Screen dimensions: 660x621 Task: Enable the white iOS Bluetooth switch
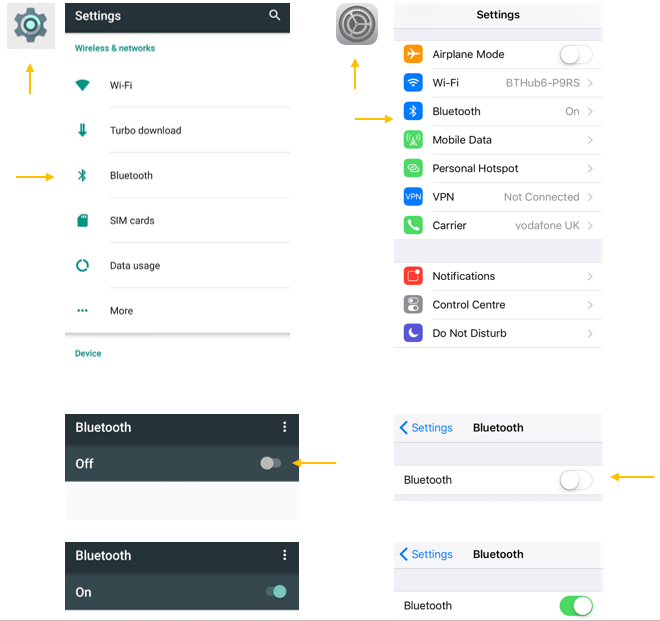coord(576,480)
